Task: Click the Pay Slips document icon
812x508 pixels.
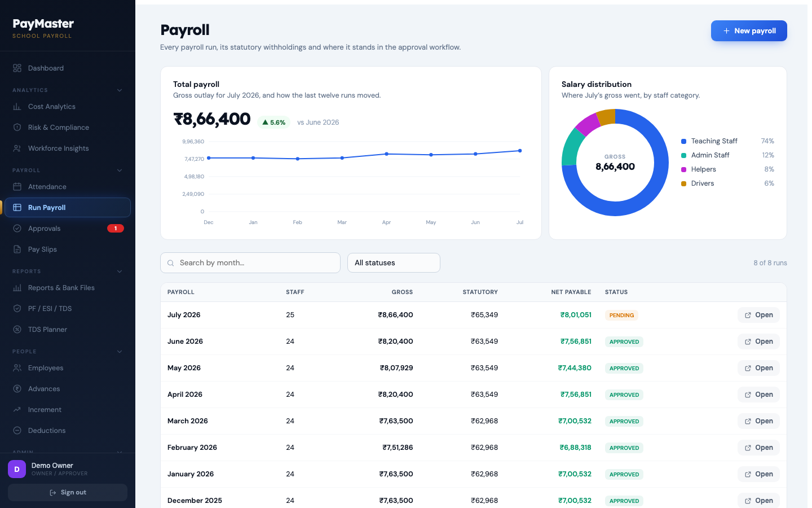Action: (17, 249)
